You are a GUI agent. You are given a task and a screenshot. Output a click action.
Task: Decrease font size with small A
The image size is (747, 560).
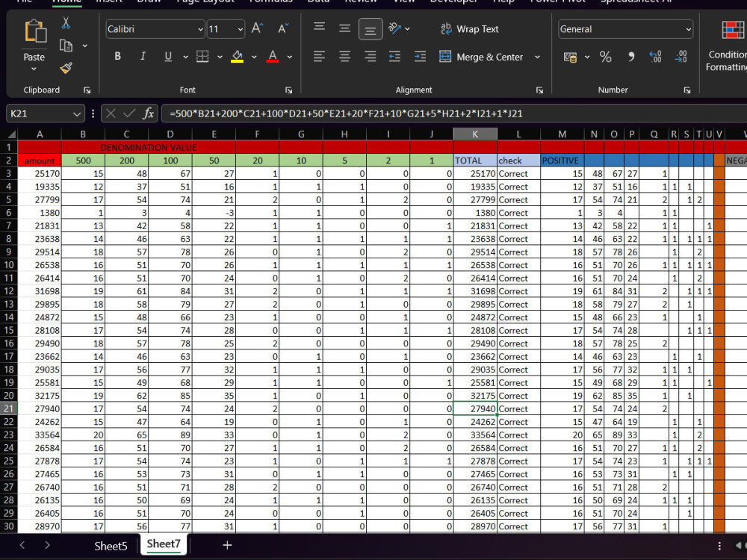[x=283, y=28]
